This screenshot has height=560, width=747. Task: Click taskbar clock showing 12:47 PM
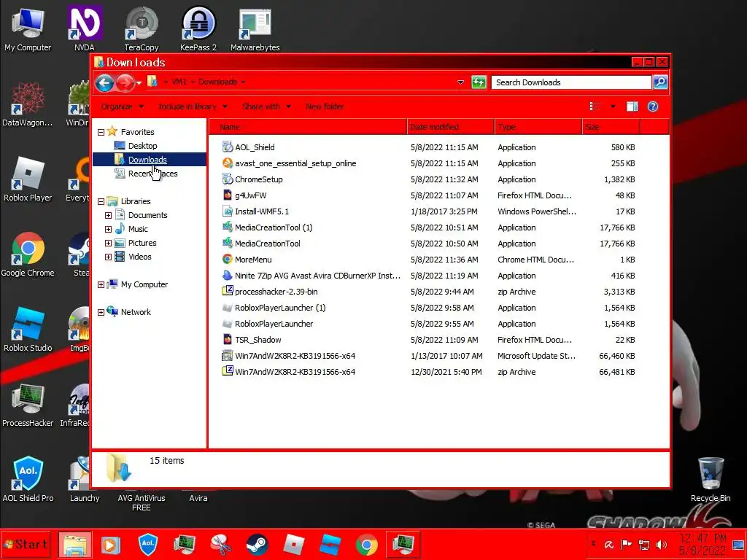(703, 544)
